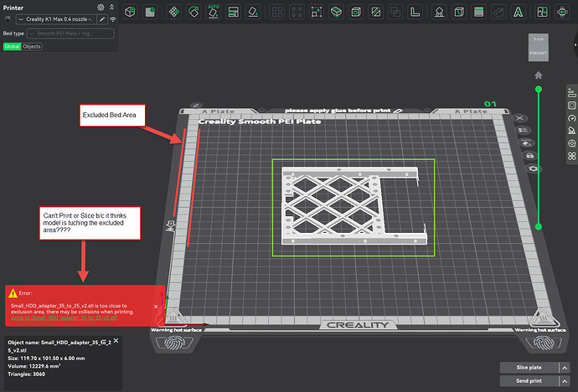The image size is (578, 392).
Task: Select the diagonal-split cut tool
Action: (375, 12)
